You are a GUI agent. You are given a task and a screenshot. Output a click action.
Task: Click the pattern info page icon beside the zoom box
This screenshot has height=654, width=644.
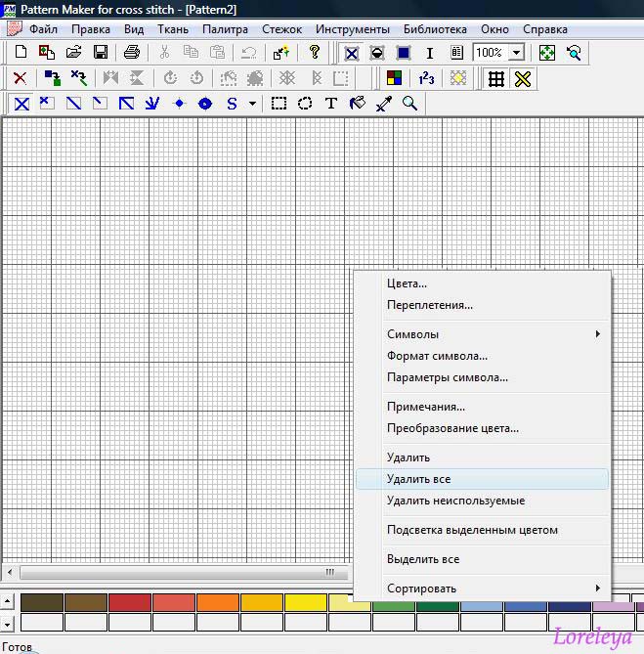(456, 53)
